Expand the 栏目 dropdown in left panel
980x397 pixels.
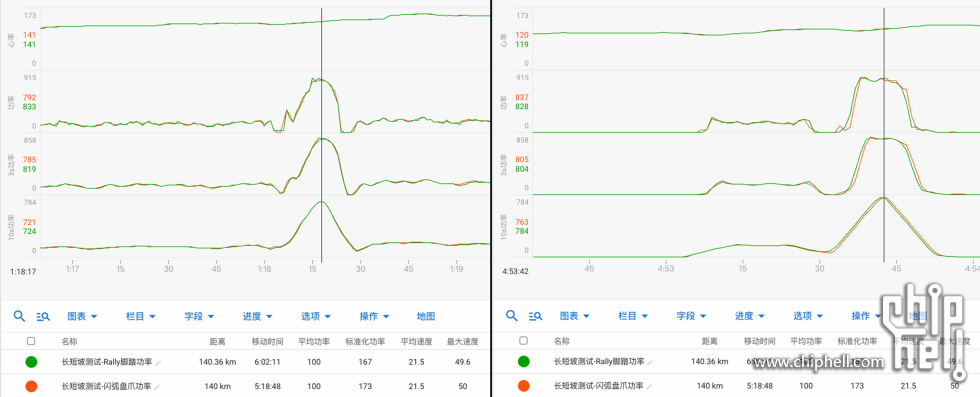[141, 316]
